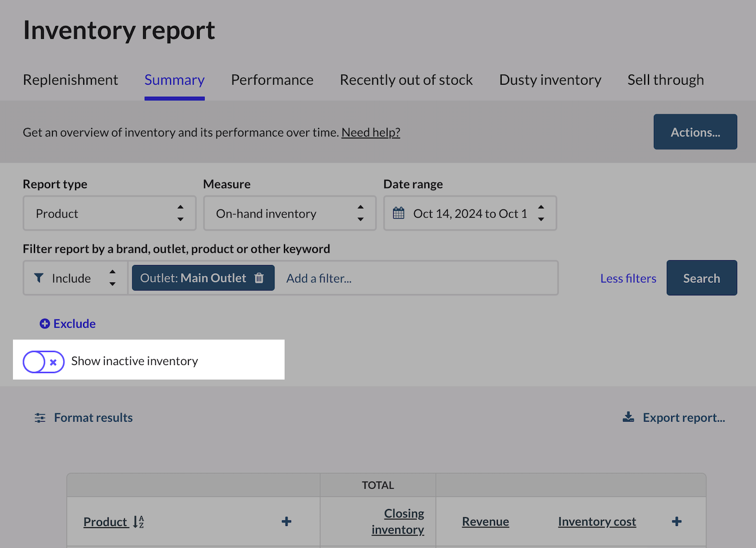Sort by Product using A-Z sort icon
This screenshot has width=756, height=548.
click(139, 522)
